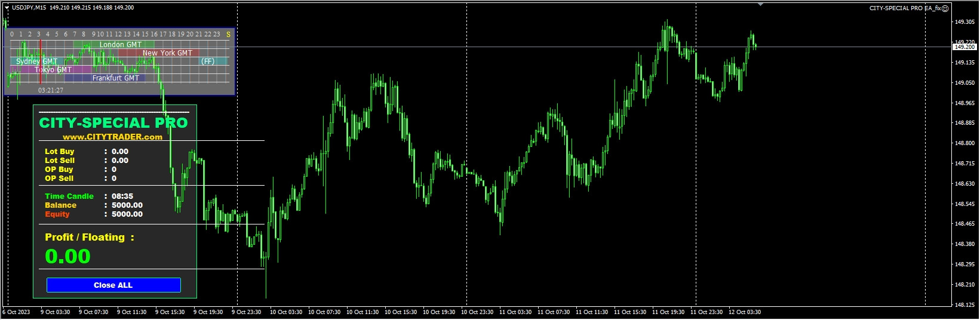
Task: Click the chart shift triangle marker at top
Action: tap(760, 4)
